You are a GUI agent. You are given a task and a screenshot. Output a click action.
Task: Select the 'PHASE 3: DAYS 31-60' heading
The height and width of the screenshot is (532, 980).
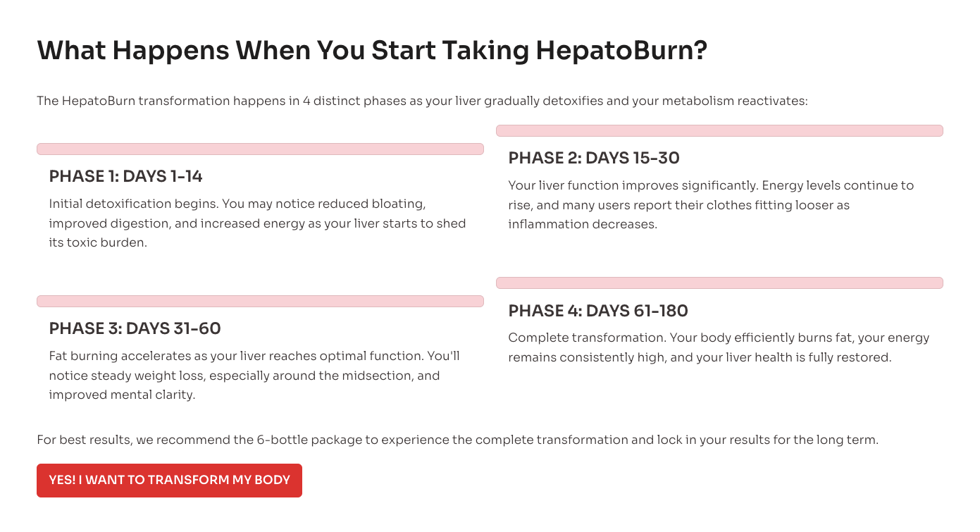135,328
